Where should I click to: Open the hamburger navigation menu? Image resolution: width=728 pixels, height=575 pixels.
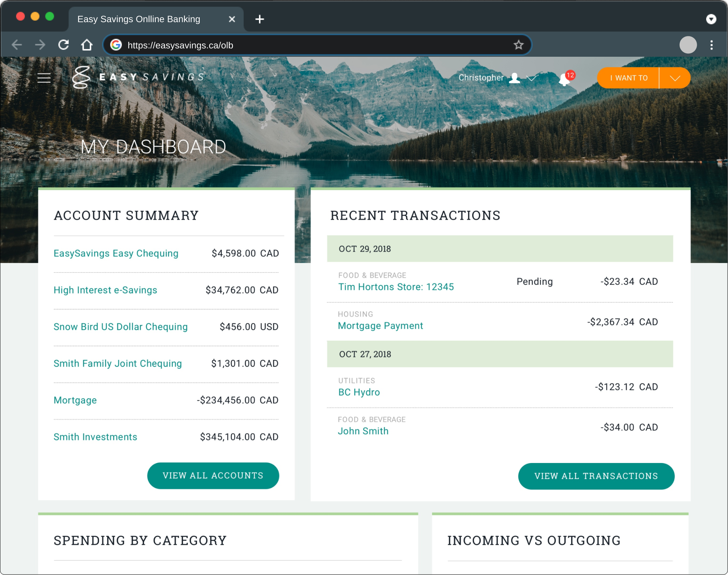tap(44, 77)
